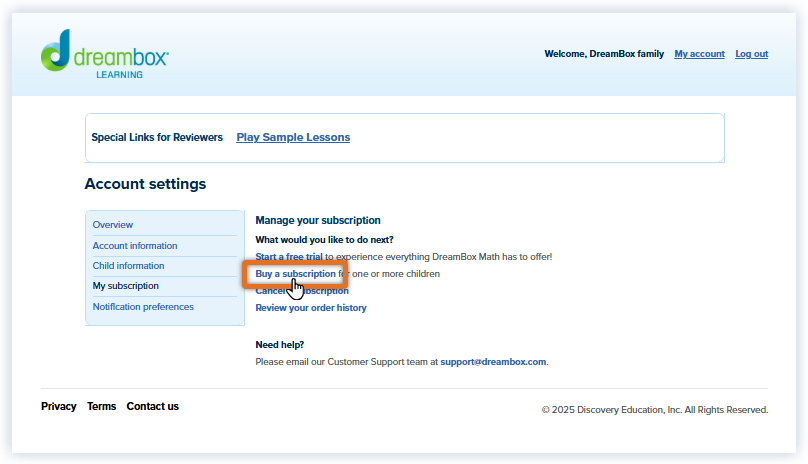Open Notification preferences section
Image resolution: width=808 pixels, height=464 pixels.
[143, 307]
